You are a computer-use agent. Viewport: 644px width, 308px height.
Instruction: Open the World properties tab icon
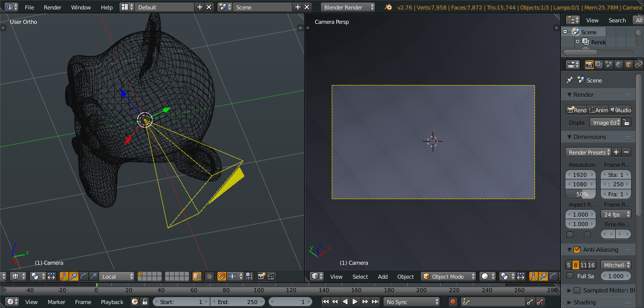coord(619,64)
